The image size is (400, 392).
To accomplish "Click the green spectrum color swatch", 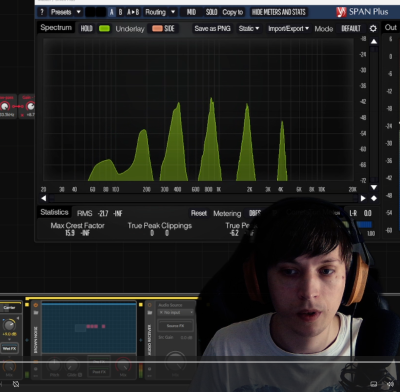I will (104, 29).
